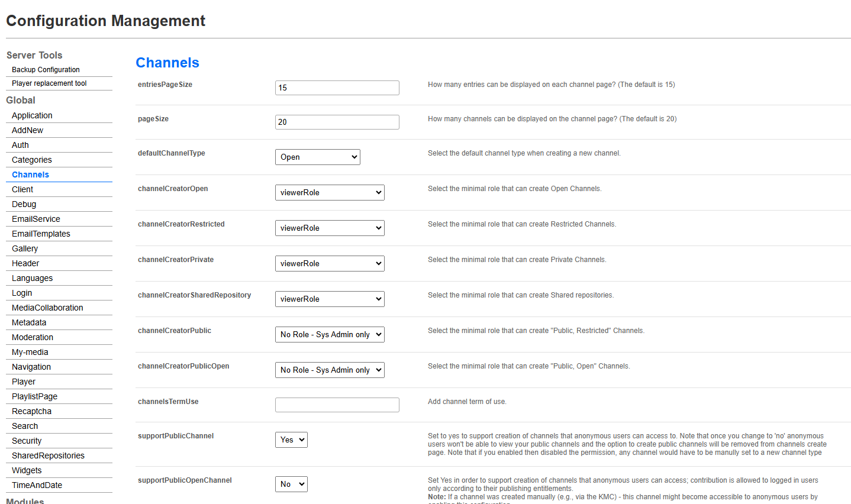Click the pageSize input field
Image resolution: width=851 pixels, height=504 pixels.
337,122
